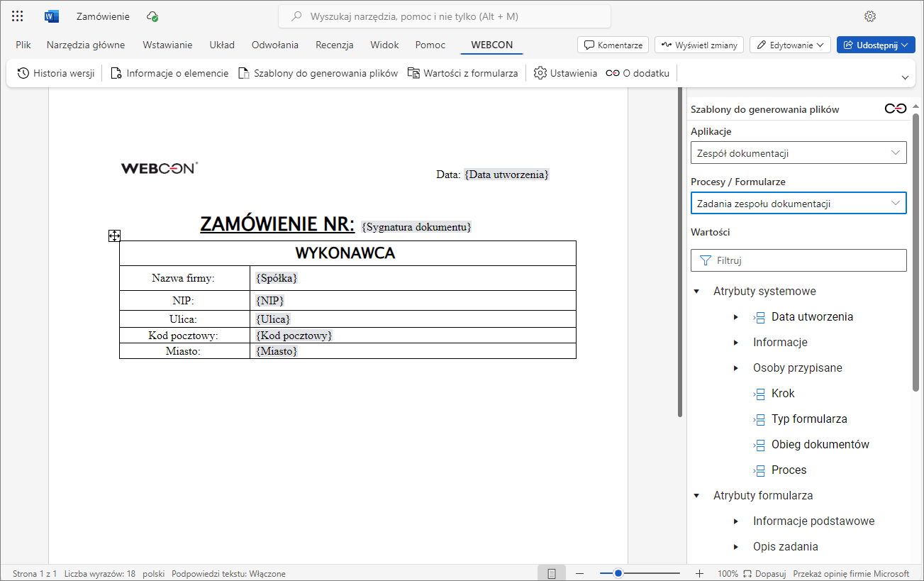This screenshot has width=924, height=581.
Task: Expand the Informacje tree node
Action: tap(736, 343)
